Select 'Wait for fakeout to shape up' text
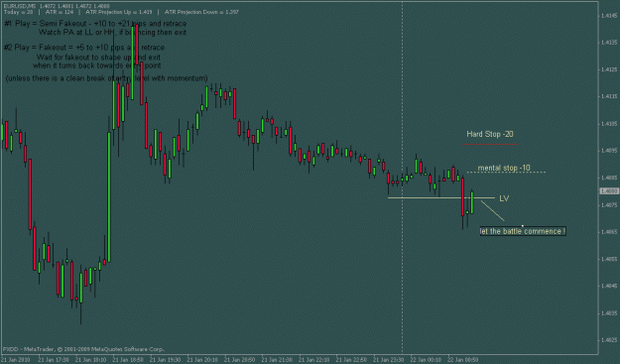The image size is (620, 364). (x=98, y=58)
